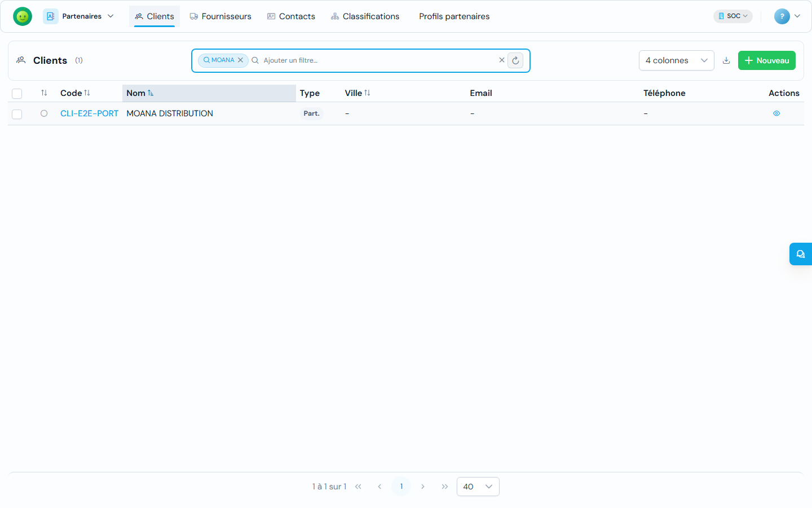Open the Classifications tab
The image size is (812, 508).
pos(365,16)
